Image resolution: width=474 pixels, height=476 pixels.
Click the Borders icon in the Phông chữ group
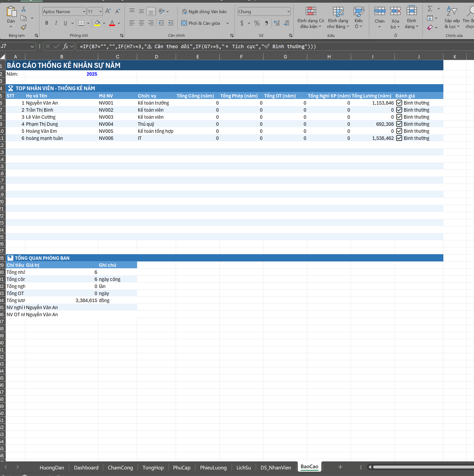pyautogui.click(x=81, y=23)
